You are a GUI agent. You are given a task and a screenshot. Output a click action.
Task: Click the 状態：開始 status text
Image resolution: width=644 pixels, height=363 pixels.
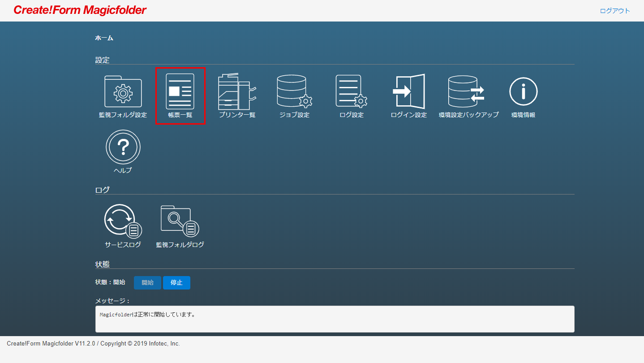[x=110, y=282]
